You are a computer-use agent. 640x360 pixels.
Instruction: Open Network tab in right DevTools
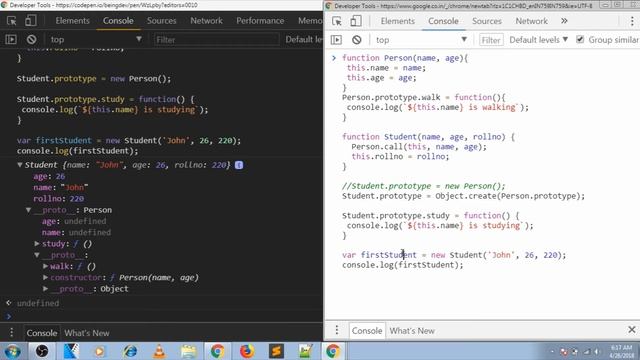pyautogui.click(x=531, y=21)
